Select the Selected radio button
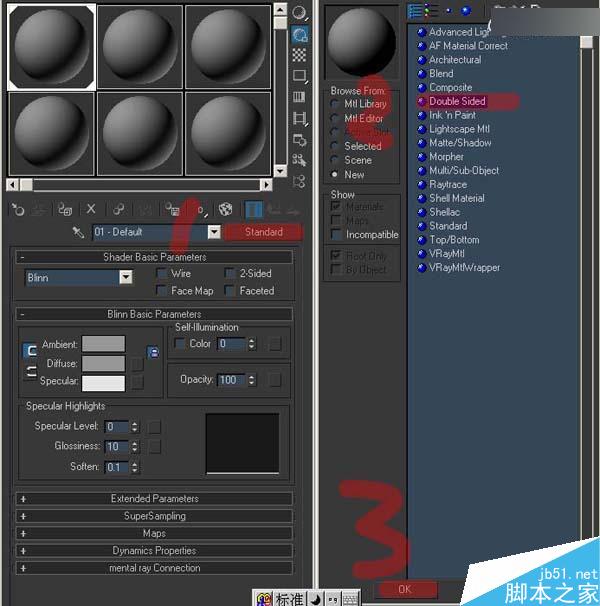 (334, 146)
